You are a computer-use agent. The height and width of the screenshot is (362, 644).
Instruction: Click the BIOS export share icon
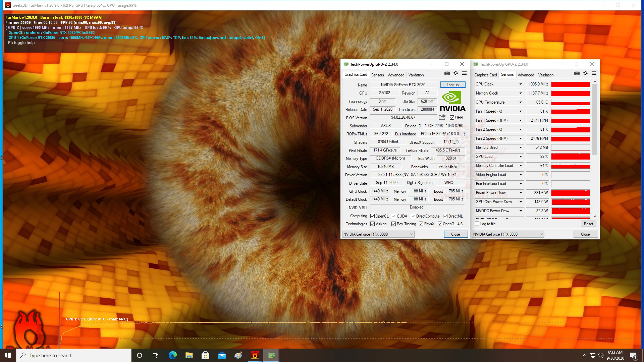[x=442, y=117]
